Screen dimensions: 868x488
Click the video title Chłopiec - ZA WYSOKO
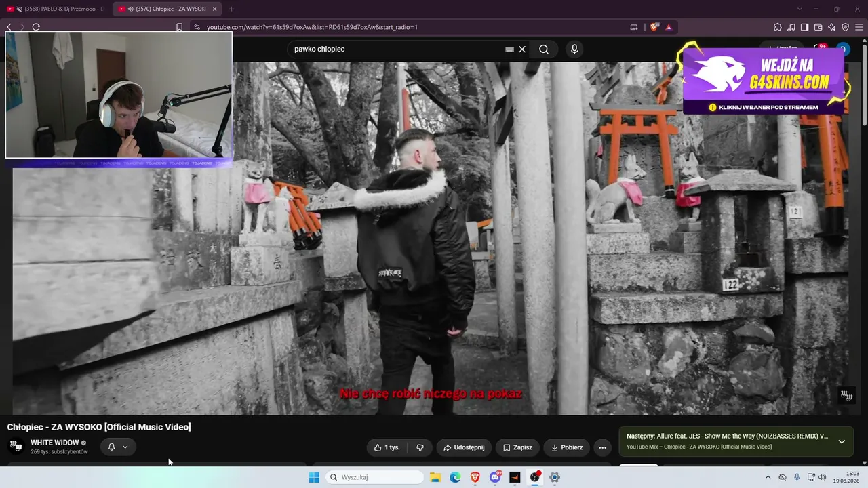click(x=99, y=427)
